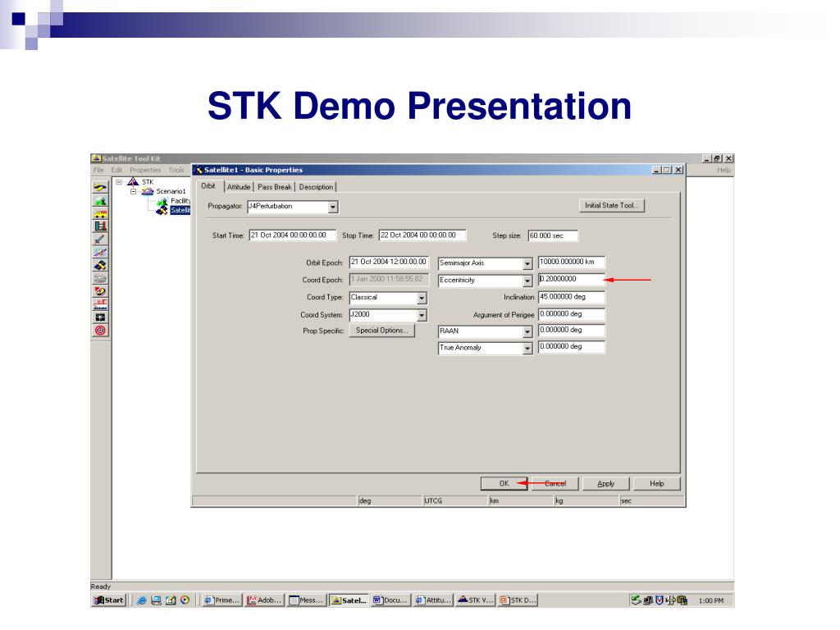Click the Start Time field
840x630 pixels.
tap(293, 235)
